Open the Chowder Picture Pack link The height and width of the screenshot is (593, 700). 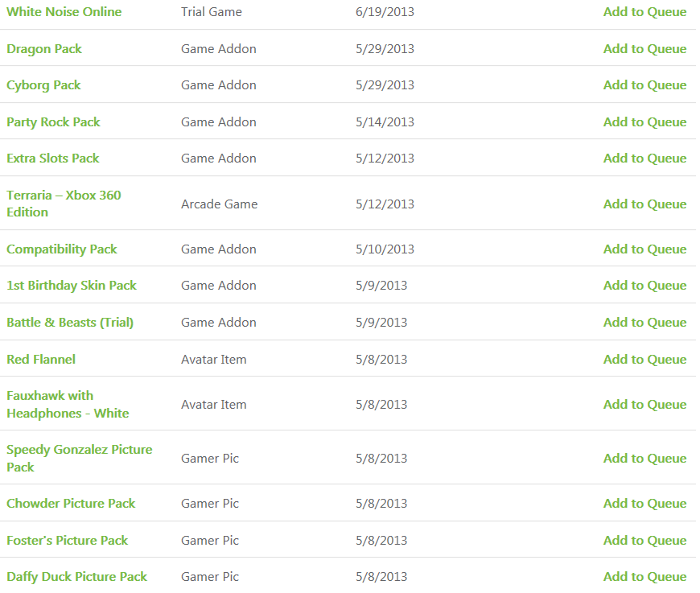pos(71,504)
